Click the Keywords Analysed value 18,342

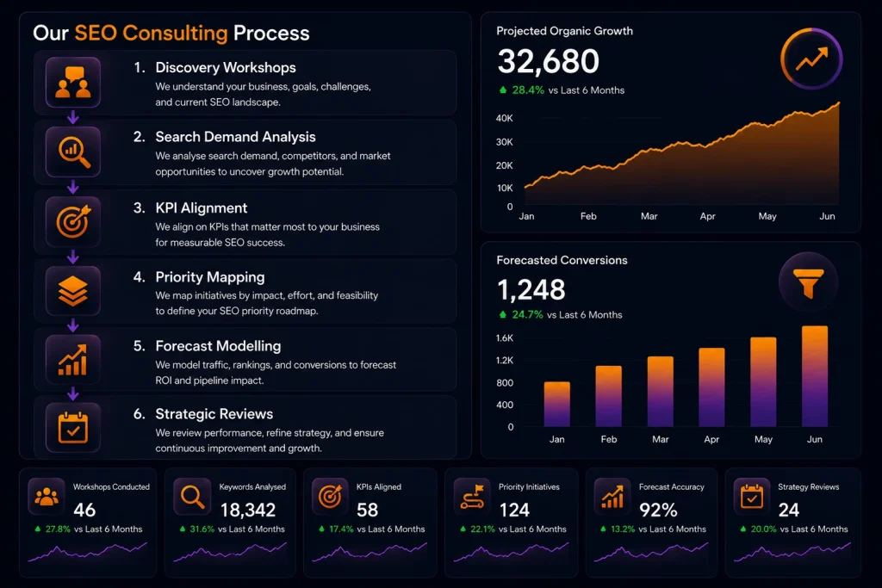(x=248, y=510)
